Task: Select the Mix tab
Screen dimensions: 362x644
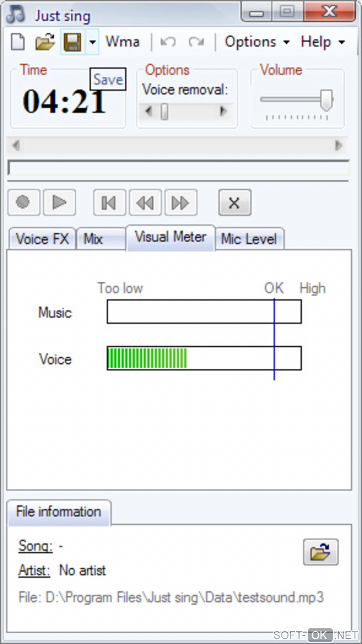Action: (93, 239)
